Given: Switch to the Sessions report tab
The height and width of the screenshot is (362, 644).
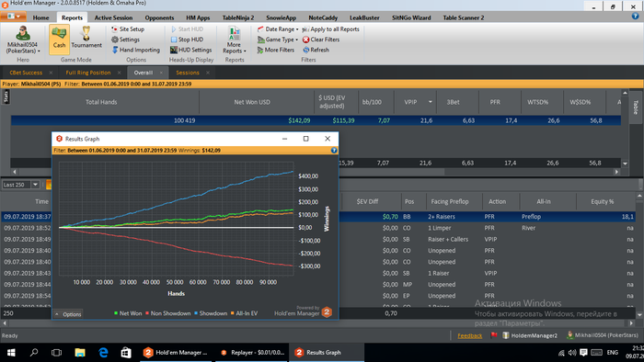Looking at the screenshot, I should [188, 73].
